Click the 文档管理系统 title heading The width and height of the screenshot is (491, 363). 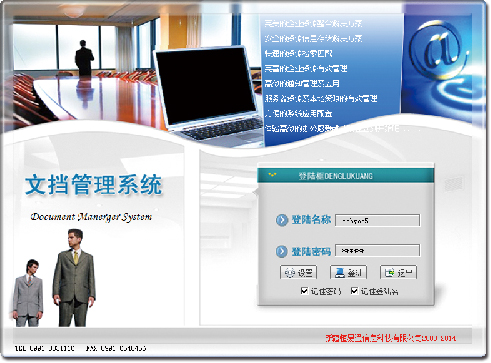pyautogui.click(x=94, y=184)
